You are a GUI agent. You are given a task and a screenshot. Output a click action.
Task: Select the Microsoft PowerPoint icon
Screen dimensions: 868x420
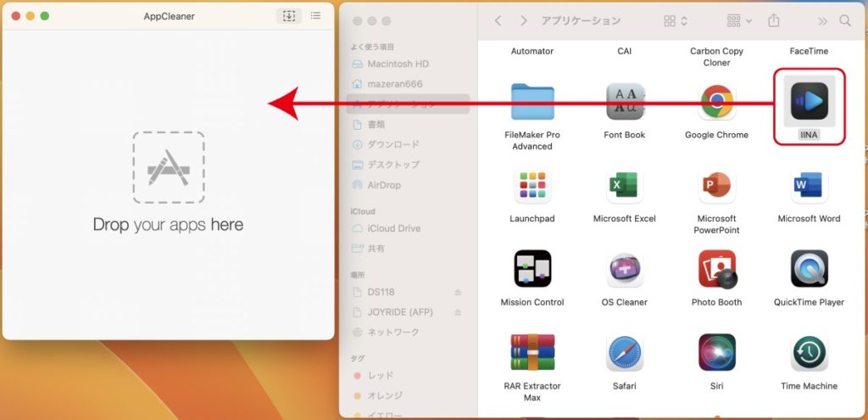717,185
